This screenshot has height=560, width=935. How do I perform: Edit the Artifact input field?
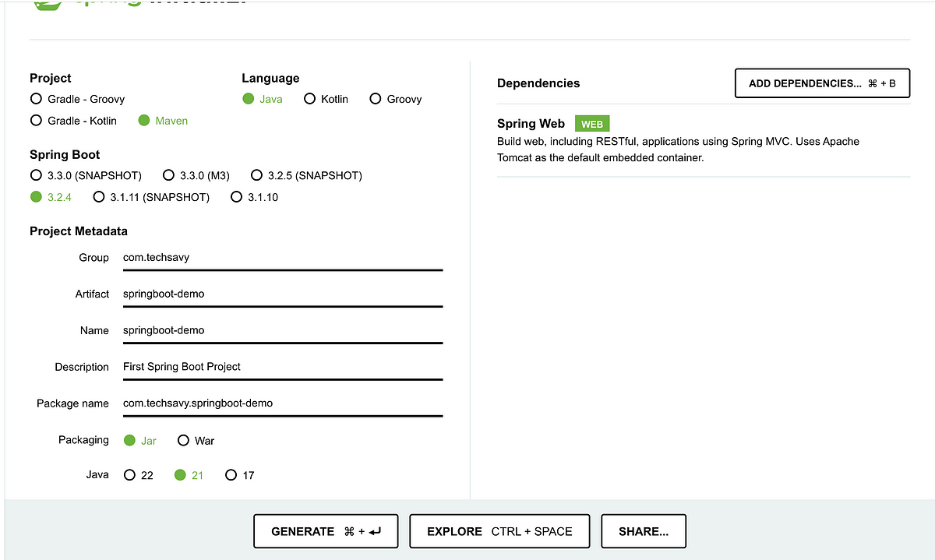(283, 294)
